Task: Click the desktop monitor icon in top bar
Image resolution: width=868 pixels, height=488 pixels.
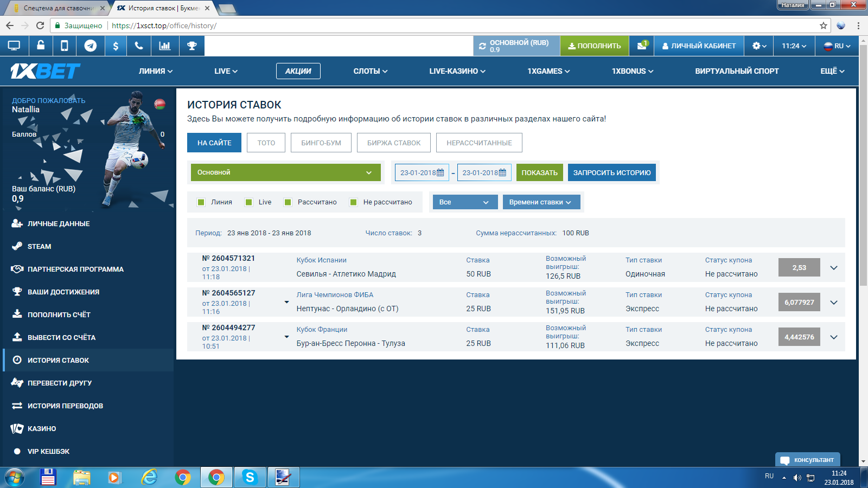Action: click(14, 46)
